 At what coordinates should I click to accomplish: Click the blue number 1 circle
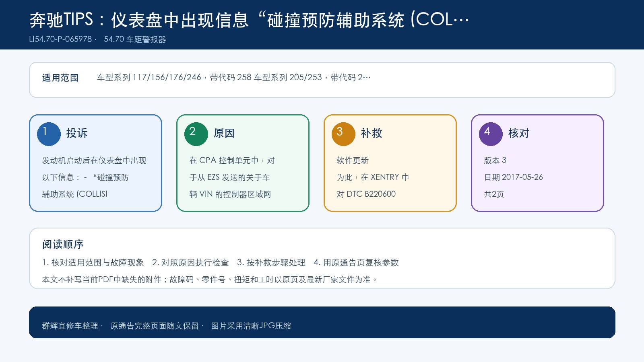point(49,134)
